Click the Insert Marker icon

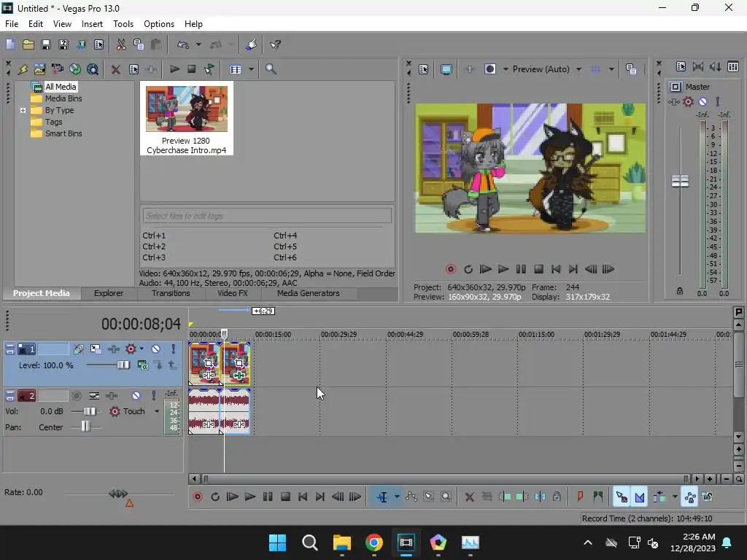pyautogui.click(x=580, y=497)
